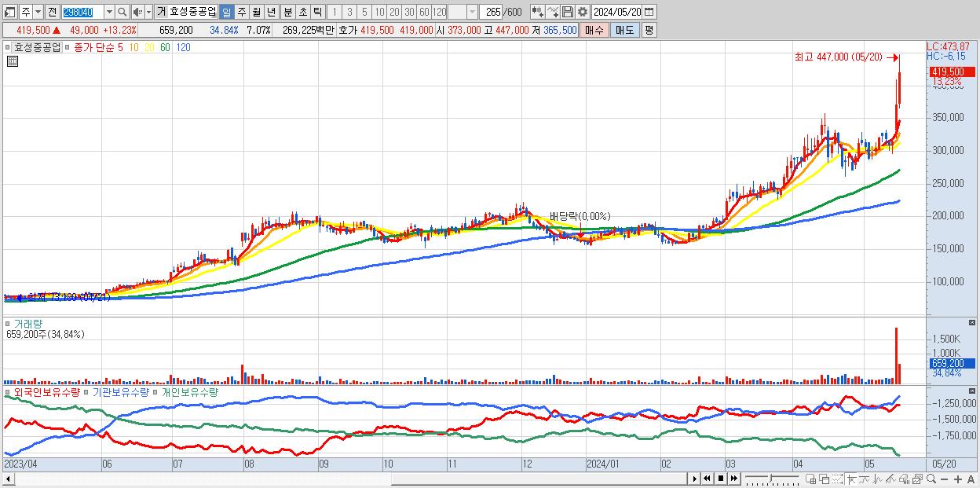The width and height of the screenshot is (980, 488).
Task: Click the stop square button
Action: point(721,479)
